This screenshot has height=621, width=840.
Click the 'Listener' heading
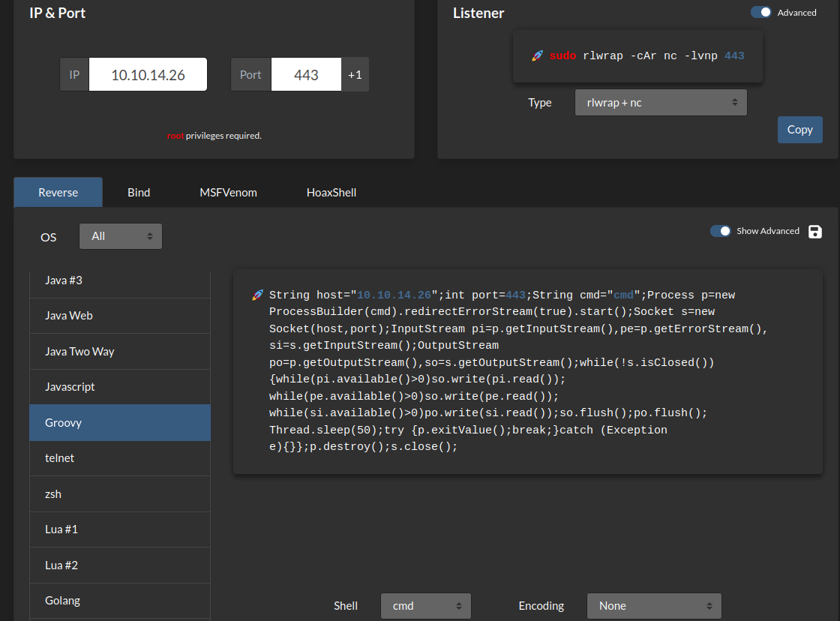click(x=478, y=13)
